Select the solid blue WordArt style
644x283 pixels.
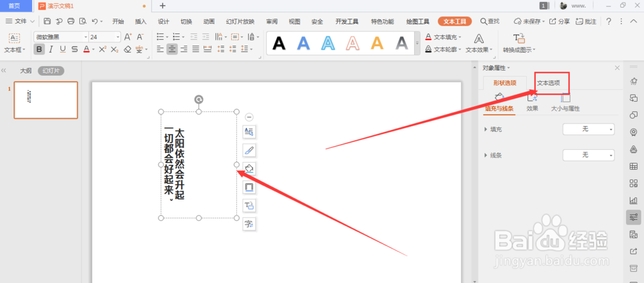point(303,42)
